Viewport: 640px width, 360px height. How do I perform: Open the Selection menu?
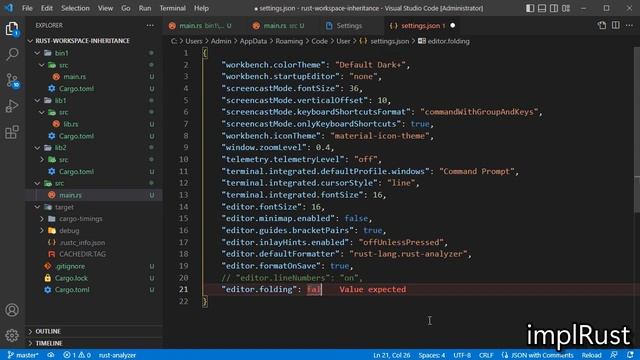[75, 8]
